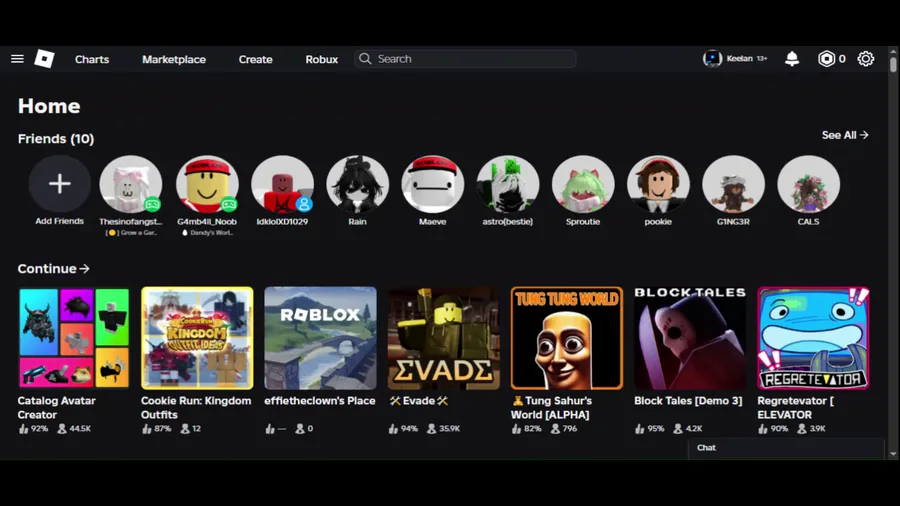Go to the Robux tab

point(321,59)
